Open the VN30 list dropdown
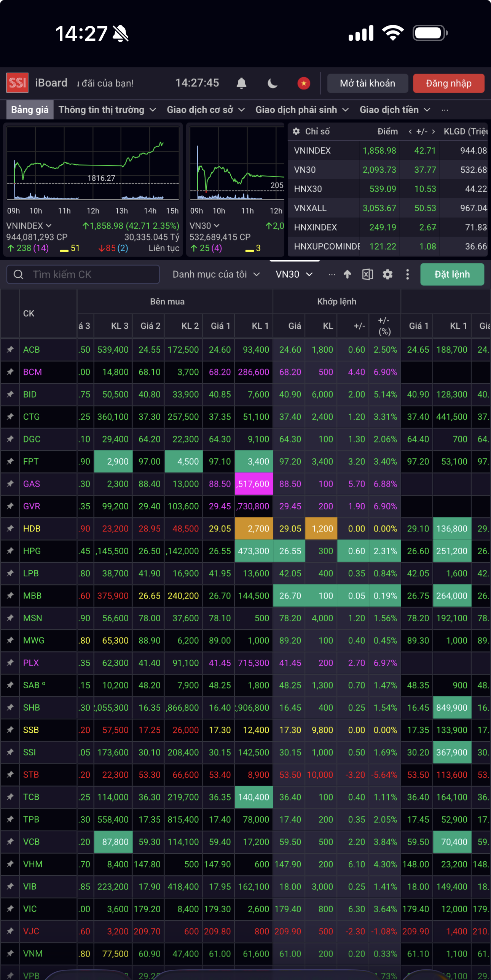The width and height of the screenshot is (491, 980). coord(294,274)
